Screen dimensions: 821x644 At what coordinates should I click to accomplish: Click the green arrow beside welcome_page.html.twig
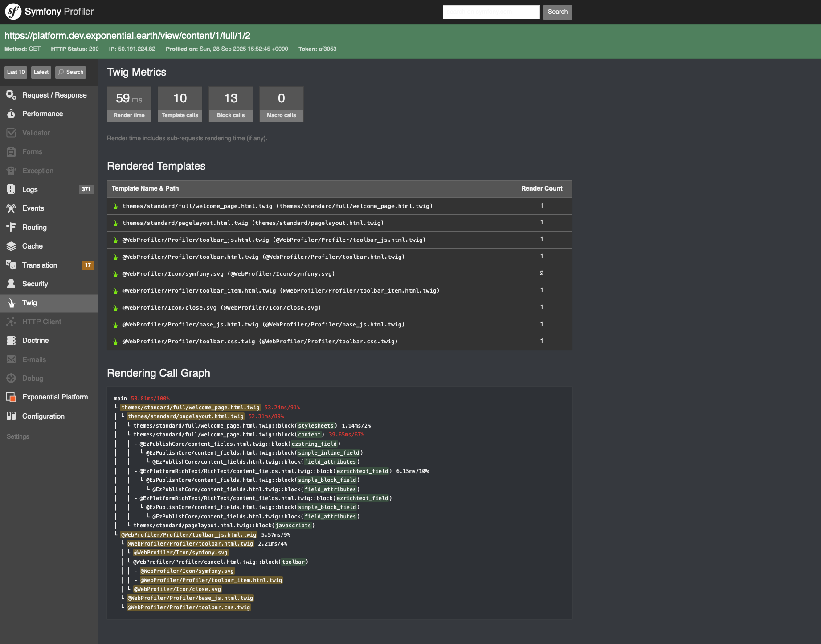(116, 206)
